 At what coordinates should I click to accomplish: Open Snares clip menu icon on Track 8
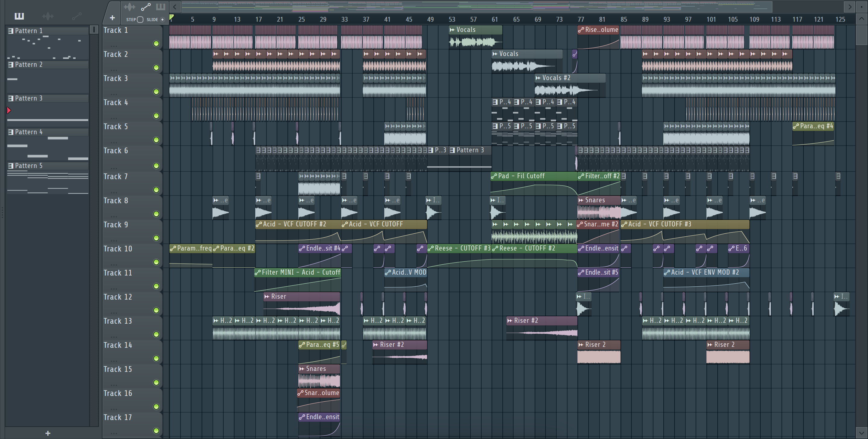tap(580, 200)
